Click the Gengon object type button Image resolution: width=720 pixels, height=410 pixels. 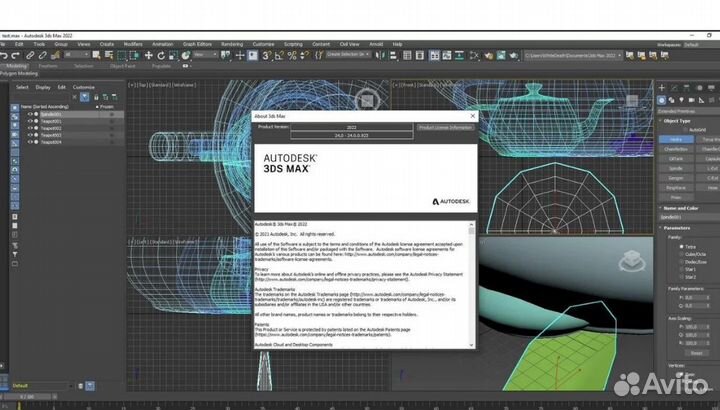pyautogui.click(x=676, y=178)
